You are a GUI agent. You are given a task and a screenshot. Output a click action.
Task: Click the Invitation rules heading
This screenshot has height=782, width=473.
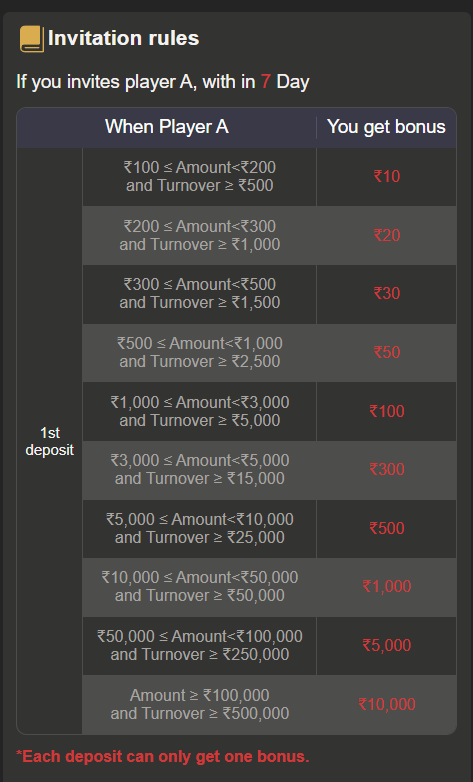[x=124, y=38]
